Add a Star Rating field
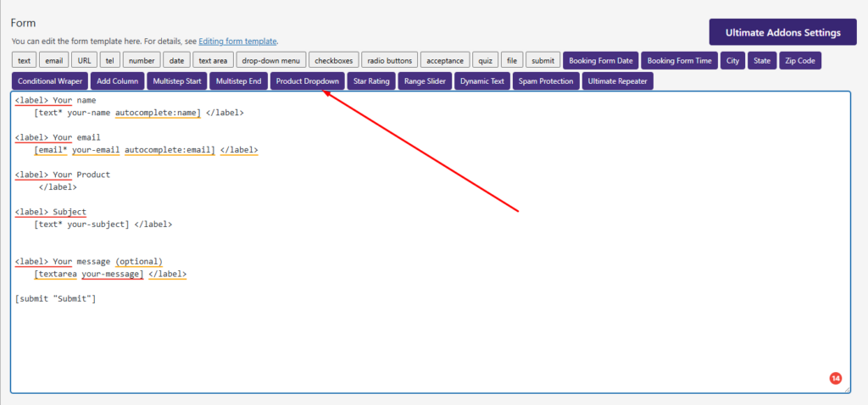The height and width of the screenshot is (405, 868). [x=371, y=80]
